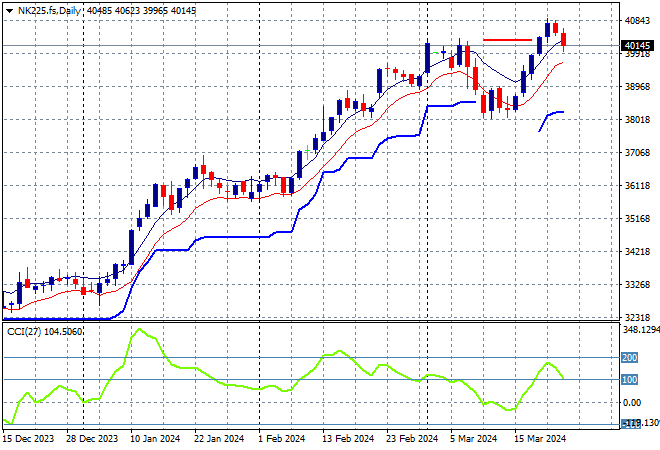Click the 13 Feb 2024 date label
This screenshot has height=450, width=660.
(x=348, y=439)
